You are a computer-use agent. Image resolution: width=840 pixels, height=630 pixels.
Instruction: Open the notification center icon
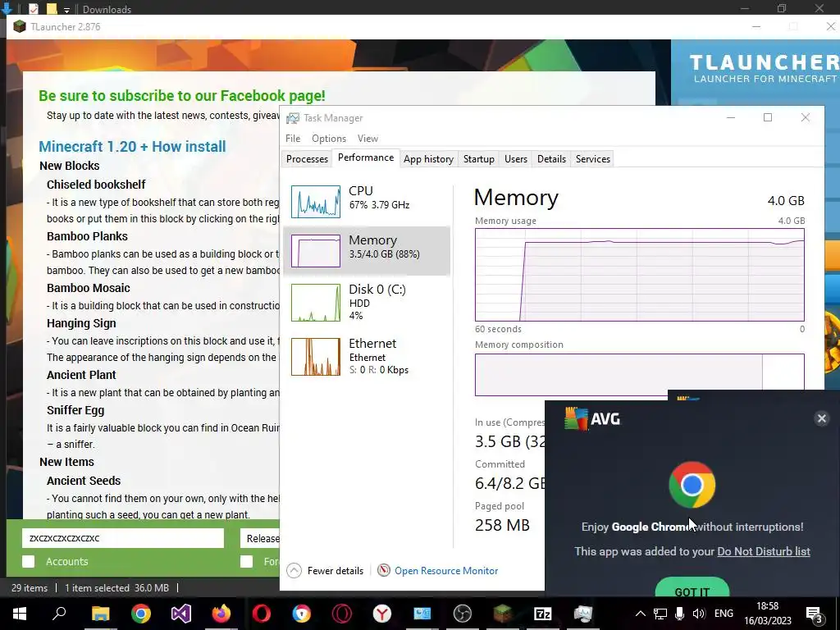[815, 614]
